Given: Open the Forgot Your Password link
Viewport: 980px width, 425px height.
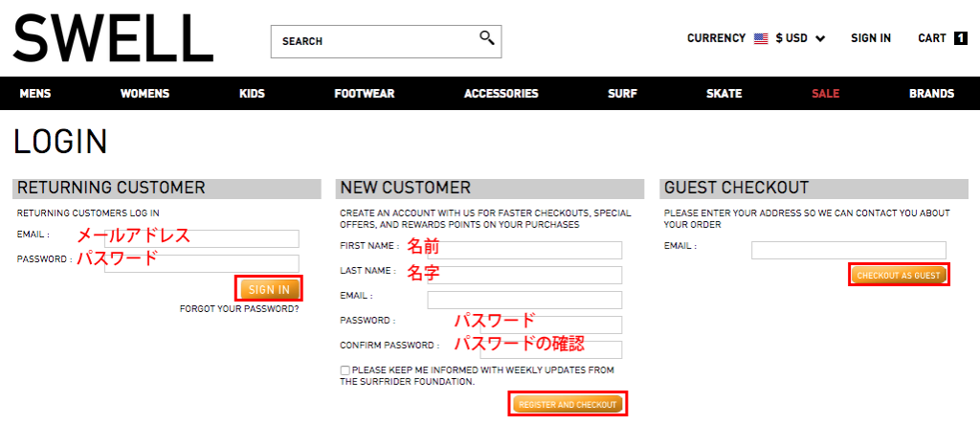Looking at the screenshot, I should (239, 309).
